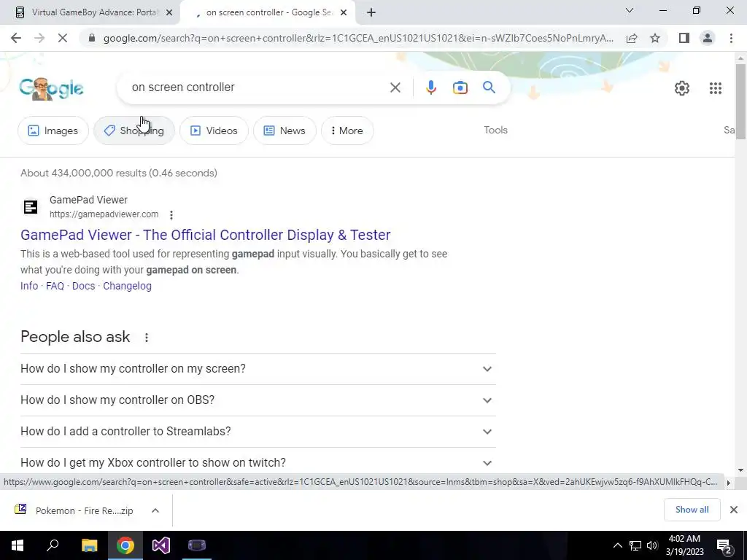This screenshot has width=747, height=560.
Task: Open Google Lens image search camera icon
Action: 460,87
